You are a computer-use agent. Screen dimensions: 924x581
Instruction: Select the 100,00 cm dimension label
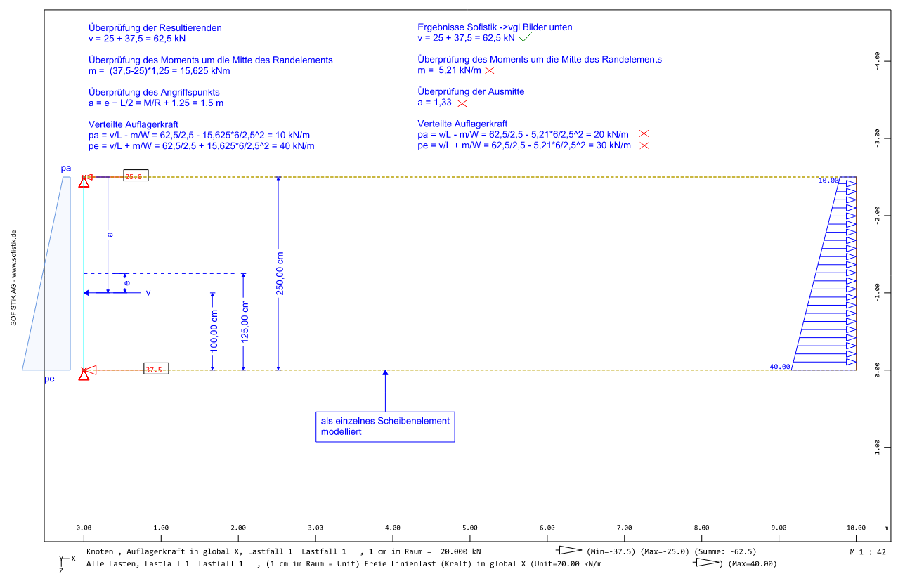tap(214, 331)
